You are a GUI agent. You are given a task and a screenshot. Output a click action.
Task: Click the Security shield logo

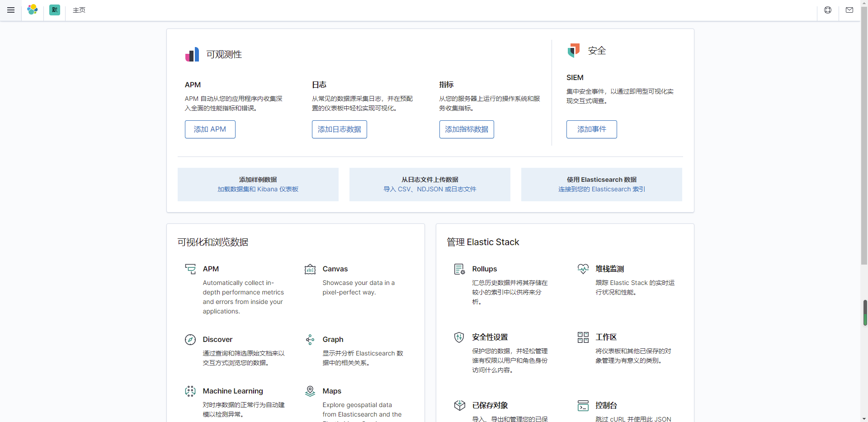coord(574,50)
